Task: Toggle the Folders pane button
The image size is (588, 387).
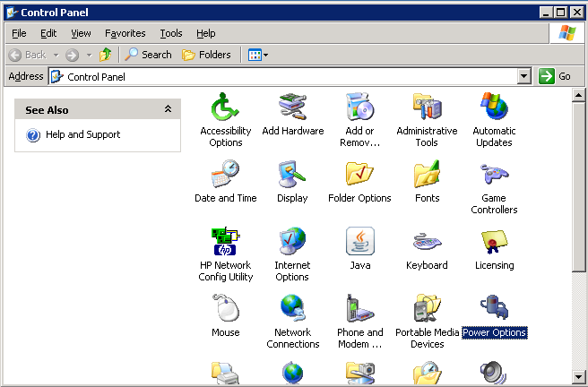Action: point(206,55)
